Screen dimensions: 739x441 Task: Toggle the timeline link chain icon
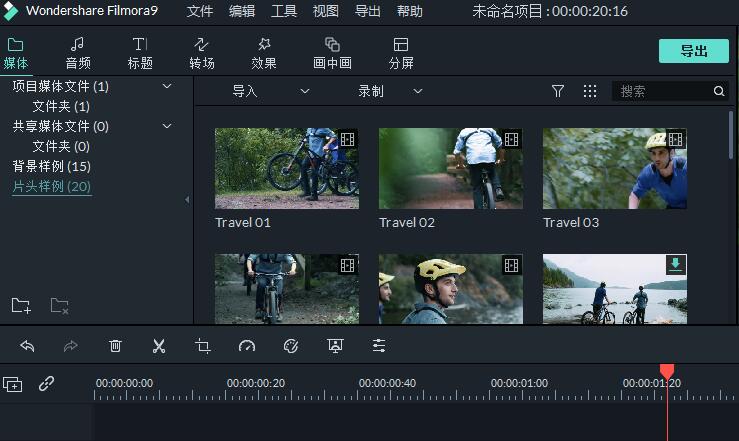[x=46, y=383]
